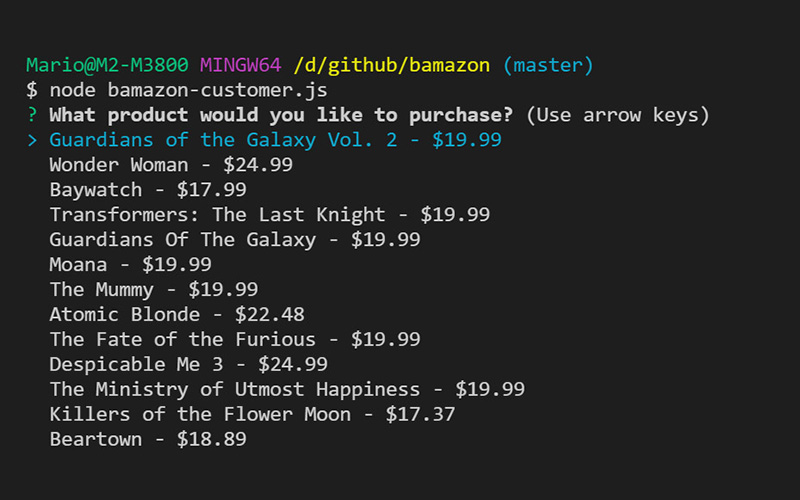Click the Mario@M2-M3800 user host label
Screen dimensions: 800x500
pyautogui.click(x=107, y=66)
